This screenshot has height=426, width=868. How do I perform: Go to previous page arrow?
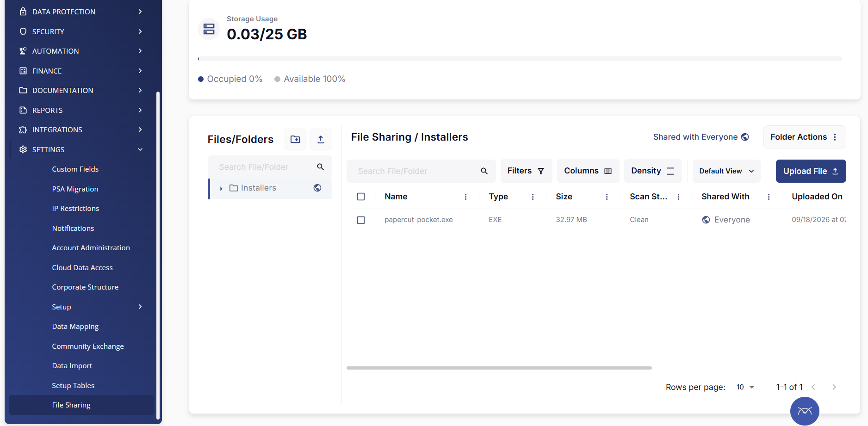coord(813,387)
